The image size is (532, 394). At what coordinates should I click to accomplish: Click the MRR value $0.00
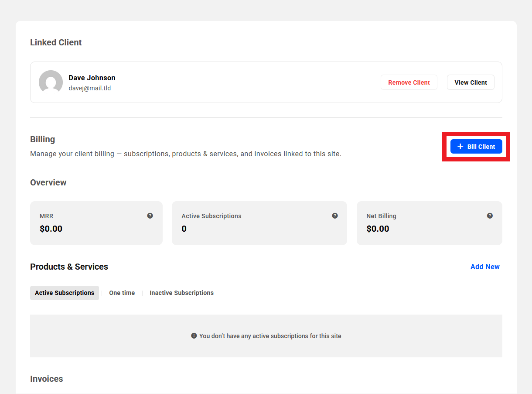point(51,229)
